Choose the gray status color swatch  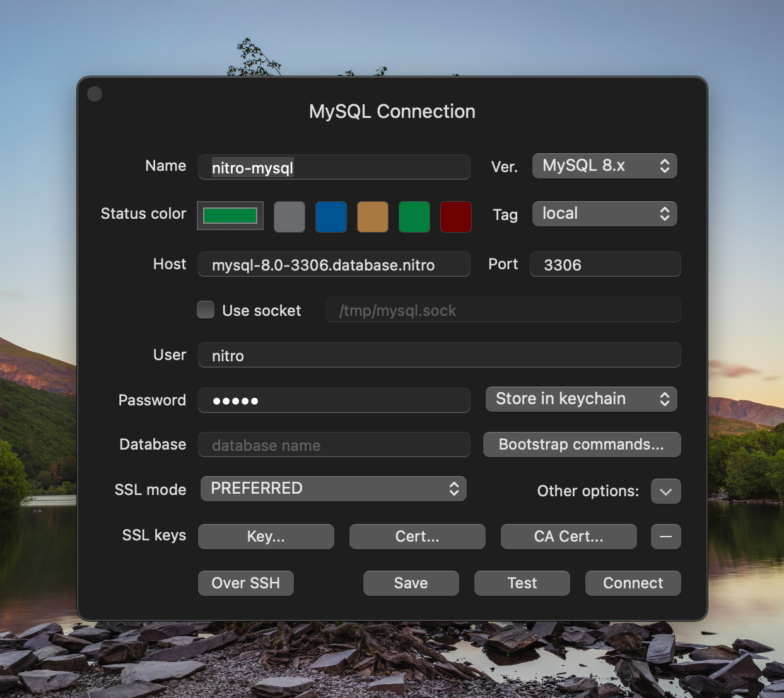(290, 217)
